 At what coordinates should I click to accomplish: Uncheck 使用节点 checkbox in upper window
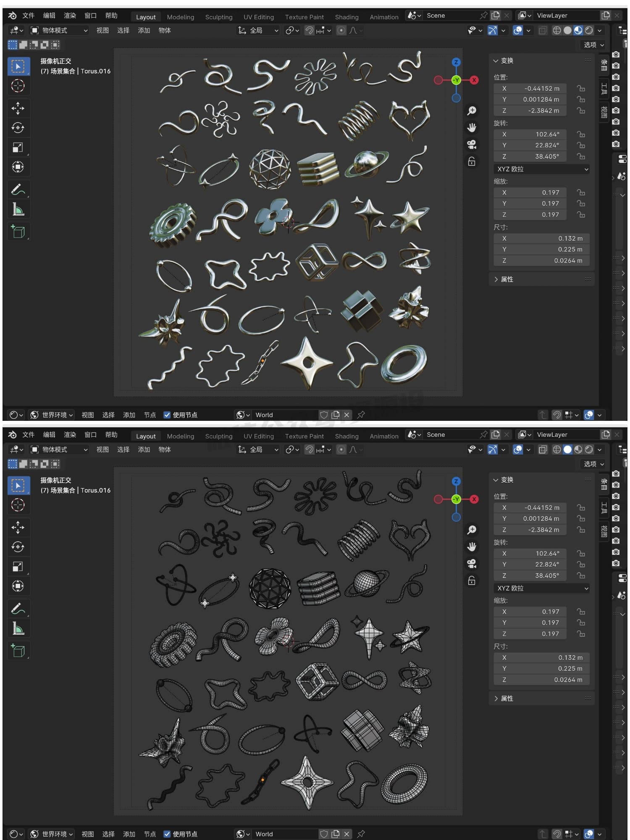click(x=167, y=415)
